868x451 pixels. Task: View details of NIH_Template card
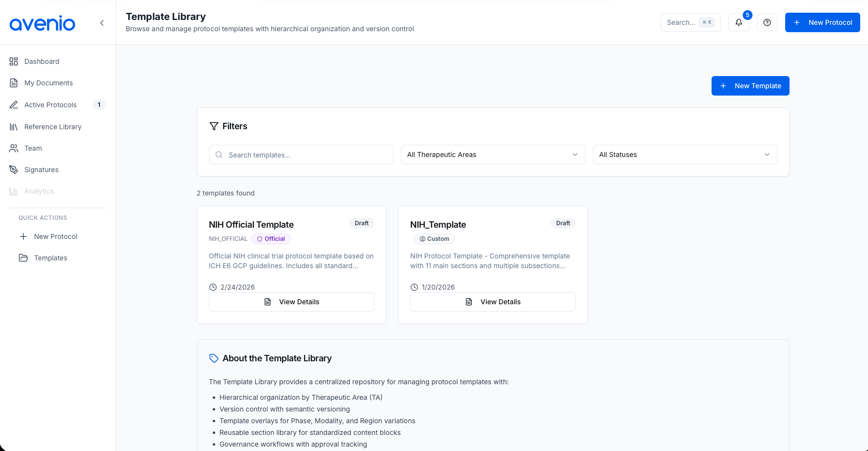click(x=493, y=302)
